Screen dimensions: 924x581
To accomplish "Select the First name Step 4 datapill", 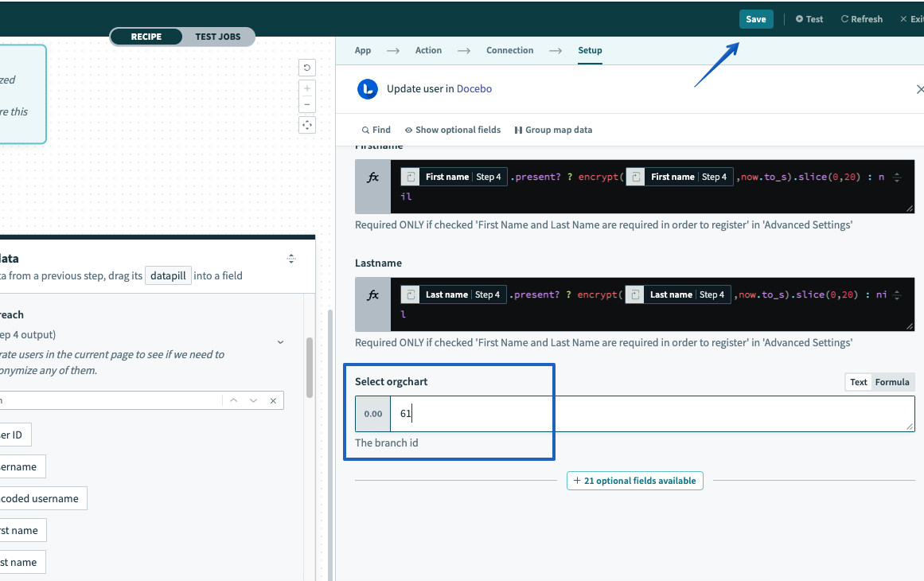I will click(x=453, y=176).
